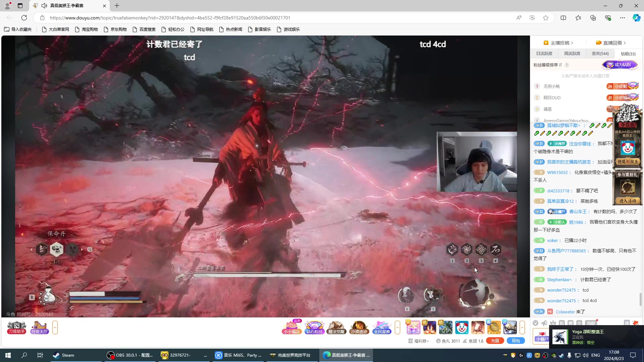Click the 进入活动 enter activity button
The height and width of the screenshot is (362, 644).
point(628,201)
